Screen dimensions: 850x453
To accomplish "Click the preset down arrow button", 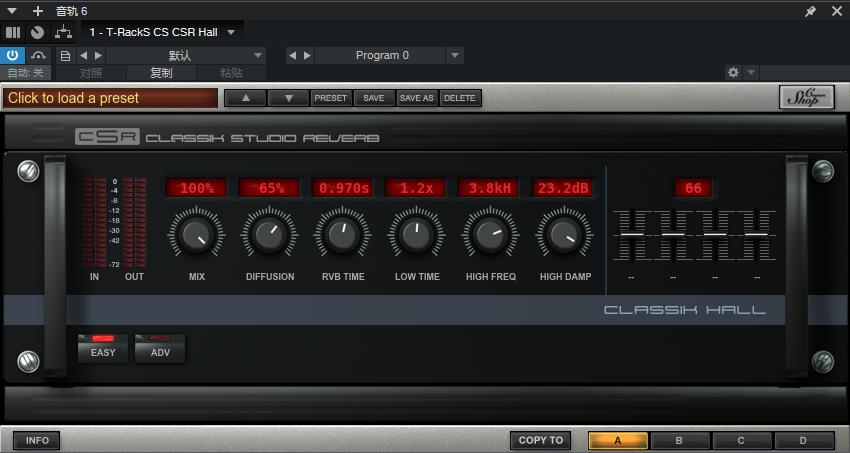I will 288,98.
